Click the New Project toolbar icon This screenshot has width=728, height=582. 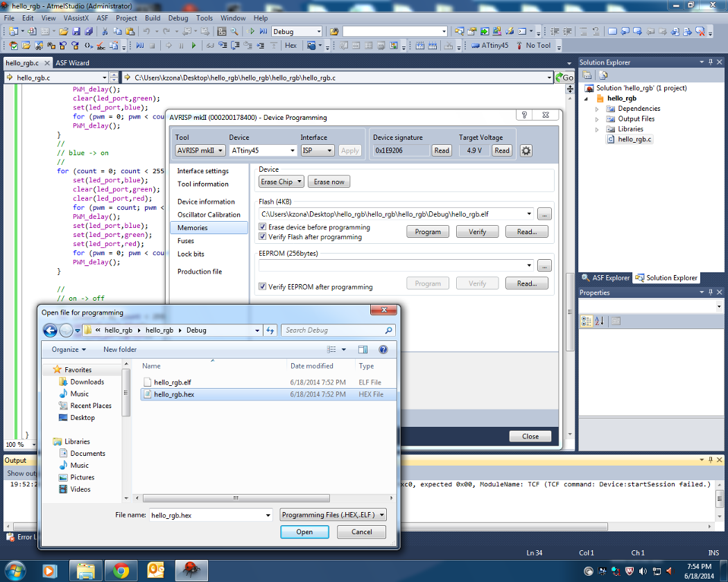pyautogui.click(x=13, y=31)
